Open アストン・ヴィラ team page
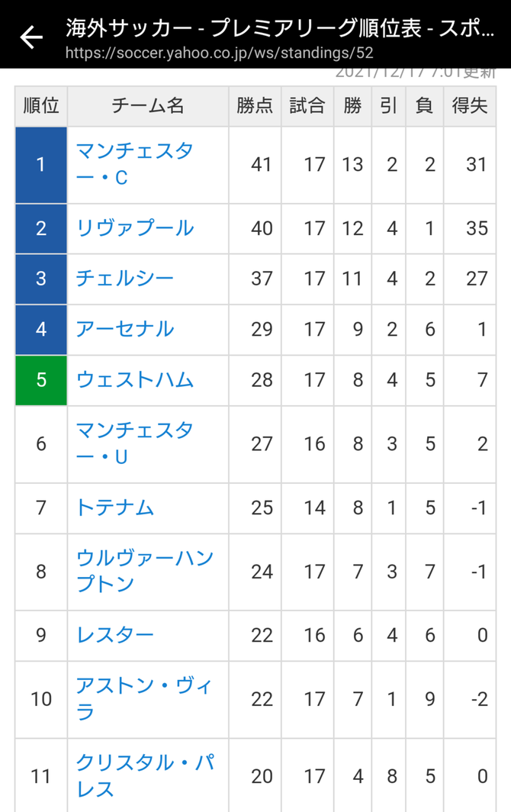 (x=144, y=698)
